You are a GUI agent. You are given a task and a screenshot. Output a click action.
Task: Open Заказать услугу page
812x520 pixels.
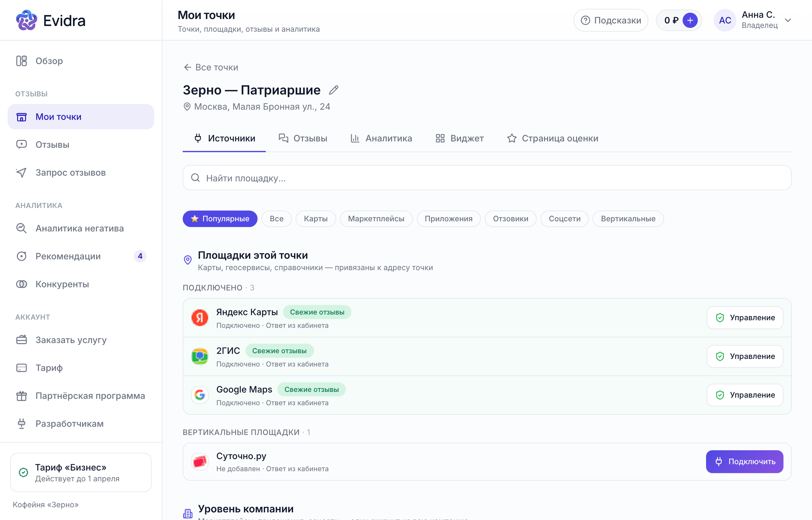coord(81,340)
